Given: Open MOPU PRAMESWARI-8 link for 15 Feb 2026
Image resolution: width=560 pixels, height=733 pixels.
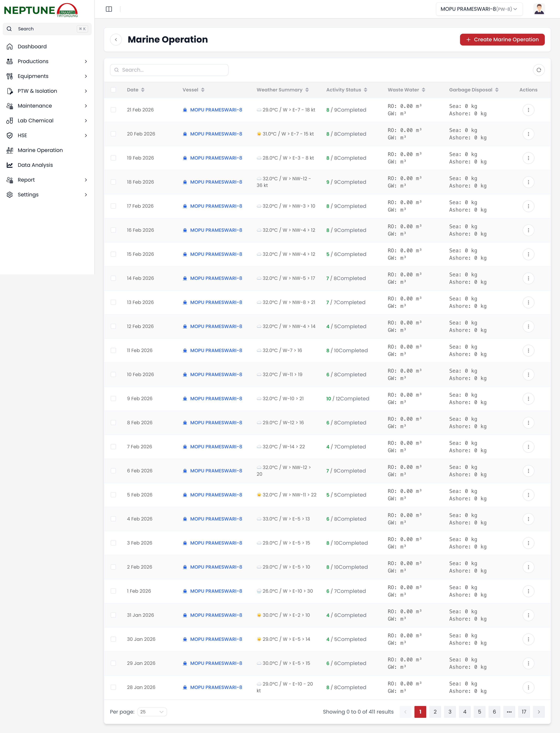Looking at the screenshot, I should [216, 254].
